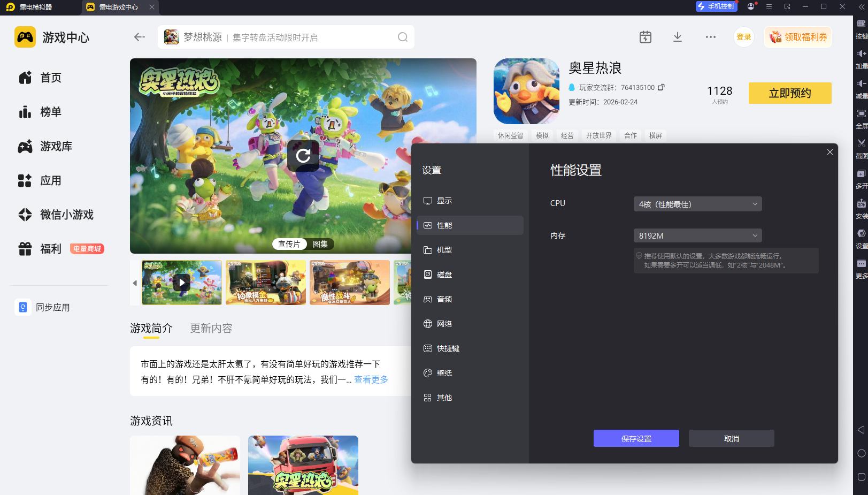The height and width of the screenshot is (495, 868).
Task: Click the game search input field
Action: click(x=286, y=37)
